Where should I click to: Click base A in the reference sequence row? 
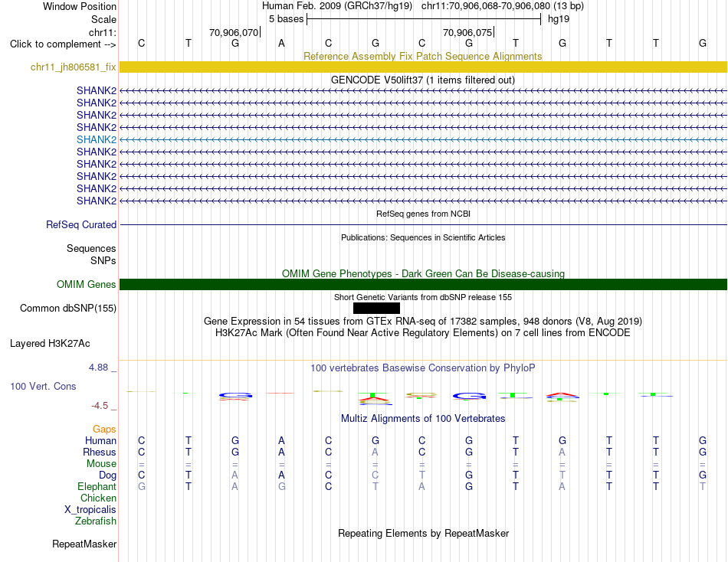[281, 44]
